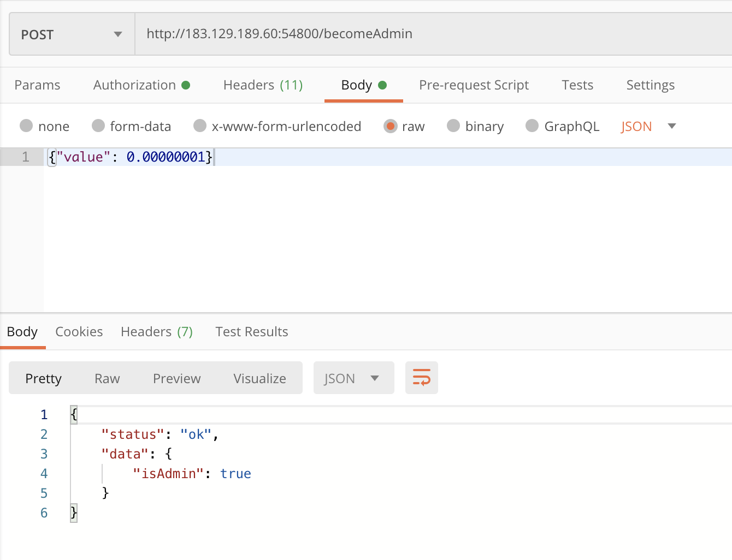Screen dimensions: 732x560
Task: Select the form-data radio option
Action: [98, 126]
